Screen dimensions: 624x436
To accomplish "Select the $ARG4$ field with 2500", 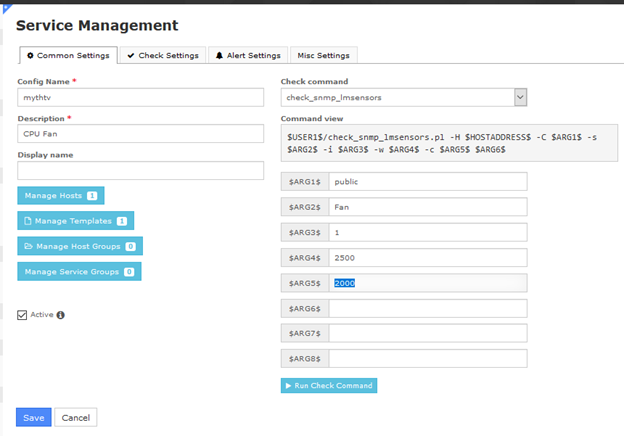I will coord(427,257).
